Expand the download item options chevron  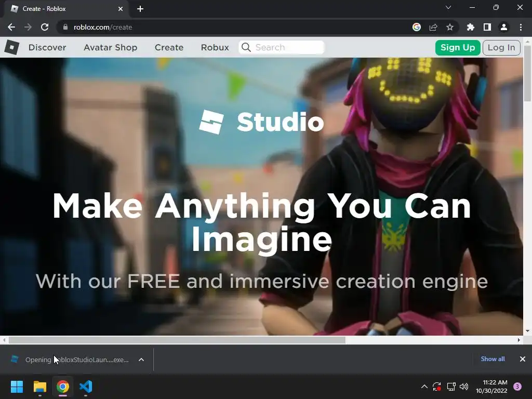[141, 360]
